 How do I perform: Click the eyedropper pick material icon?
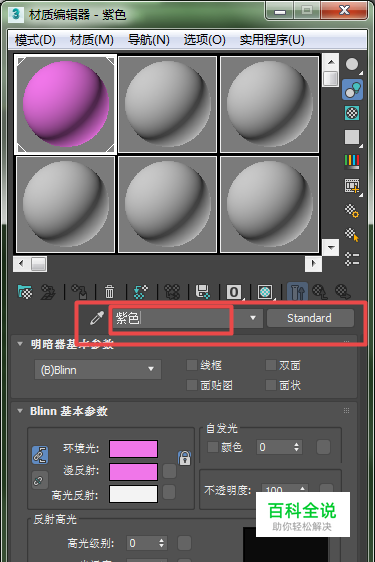(97, 318)
